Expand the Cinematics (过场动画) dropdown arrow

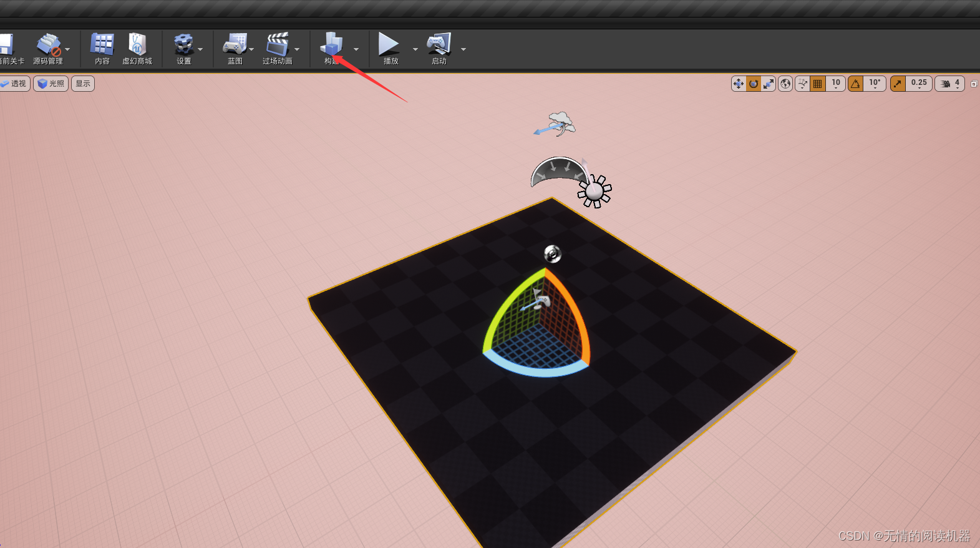coord(297,49)
